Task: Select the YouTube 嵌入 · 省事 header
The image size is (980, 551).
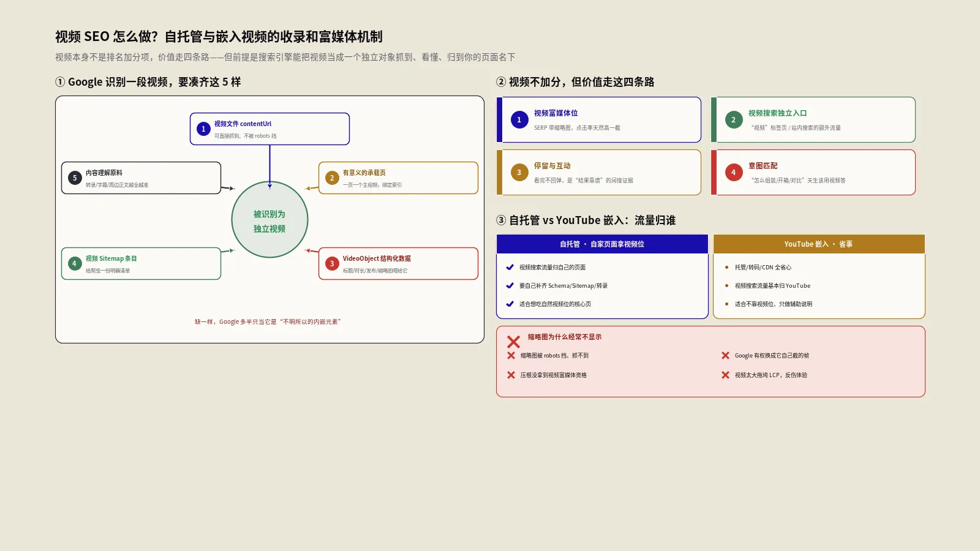Action: tap(819, 244)
